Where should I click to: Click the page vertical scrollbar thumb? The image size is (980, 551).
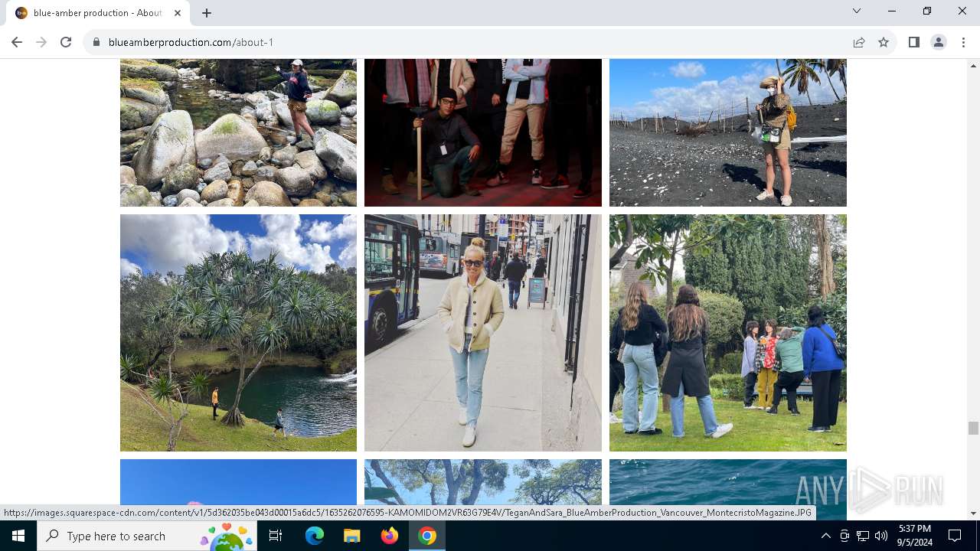pos(973,428)
